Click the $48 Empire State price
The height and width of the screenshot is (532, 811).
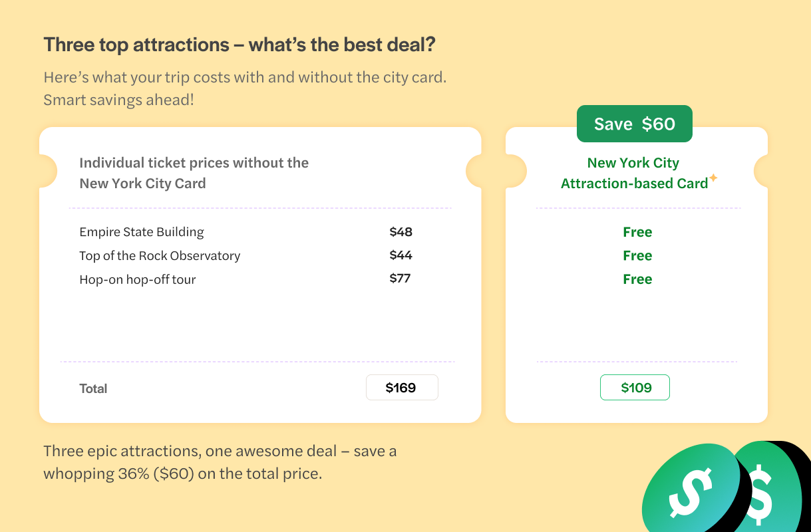(x=401, y=232)
